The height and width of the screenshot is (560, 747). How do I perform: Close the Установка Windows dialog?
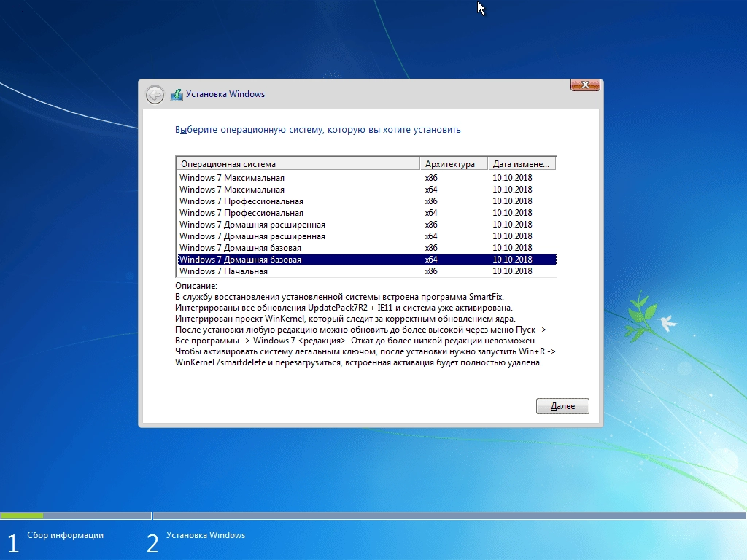tap(585, 85)
